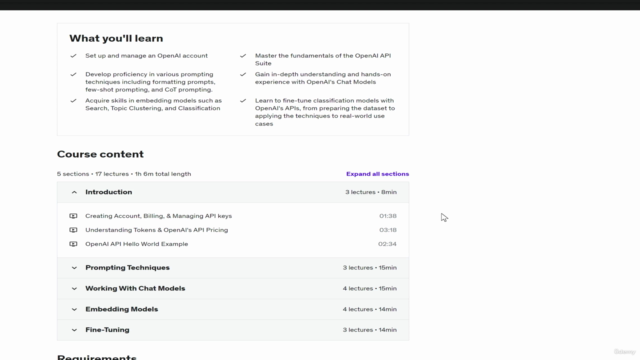Click '3 lectures • 14min' in Fine-Tuning row
640x360 pixels.
click(370, 330)
